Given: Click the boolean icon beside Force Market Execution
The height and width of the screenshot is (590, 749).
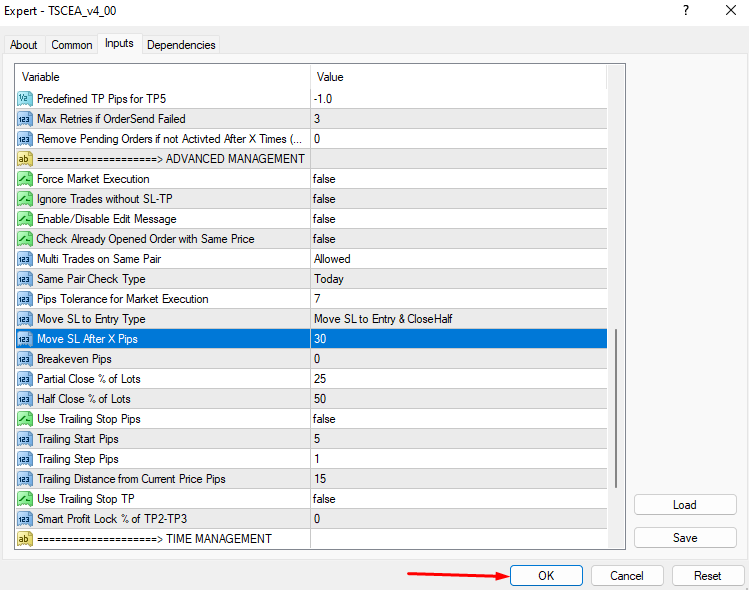Looking at the screenshot, I should click(25, 179).
